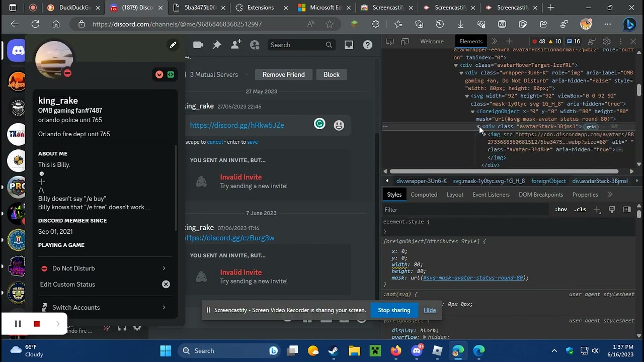The height and width of the screenshot is (362, 644).
Task: Open DOM Breakpoints tab
Action: [x=541, y=195]
